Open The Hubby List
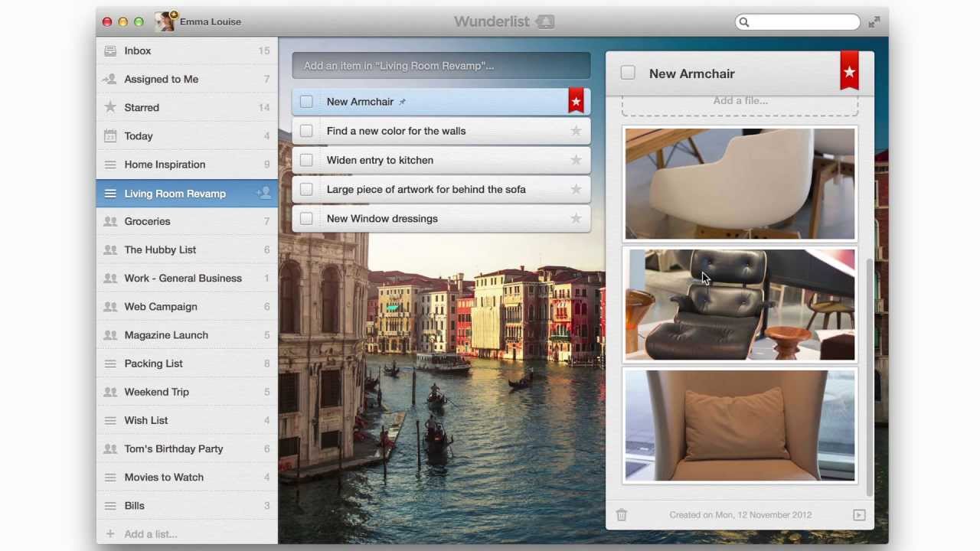This screenshot has width=980, height=551. pos(187,249)
